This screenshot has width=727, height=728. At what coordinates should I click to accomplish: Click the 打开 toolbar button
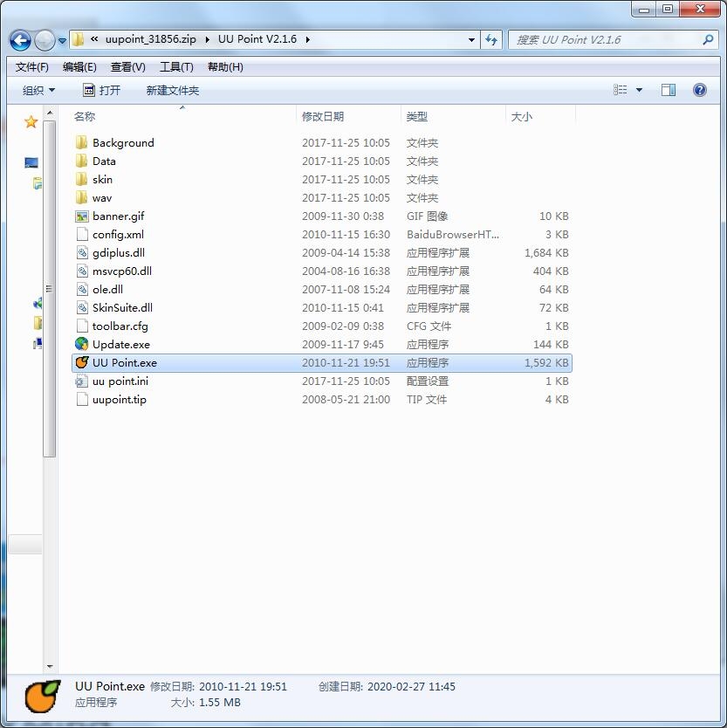pyautogui.click(x=101, y=90)
